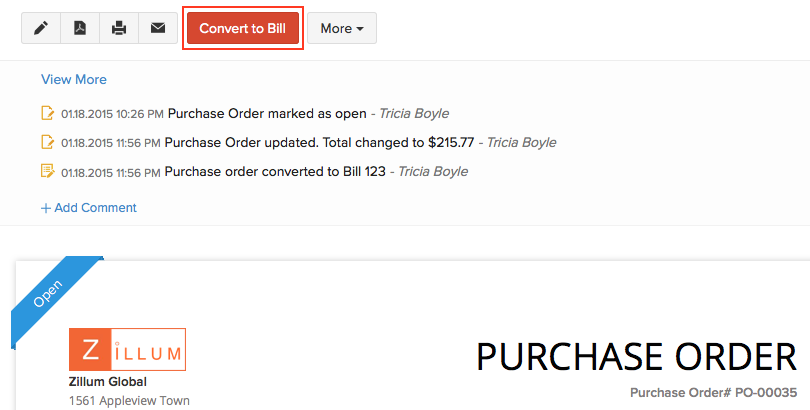The width and height of the screenshot is (810, 410).
Task: Download the purchase order as PDF
Action: point(80,28)
